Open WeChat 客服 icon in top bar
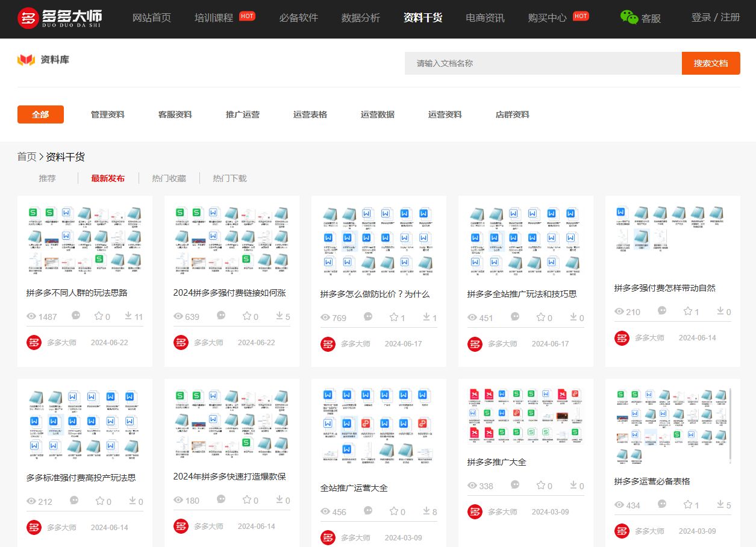 [x=629, y=17]
